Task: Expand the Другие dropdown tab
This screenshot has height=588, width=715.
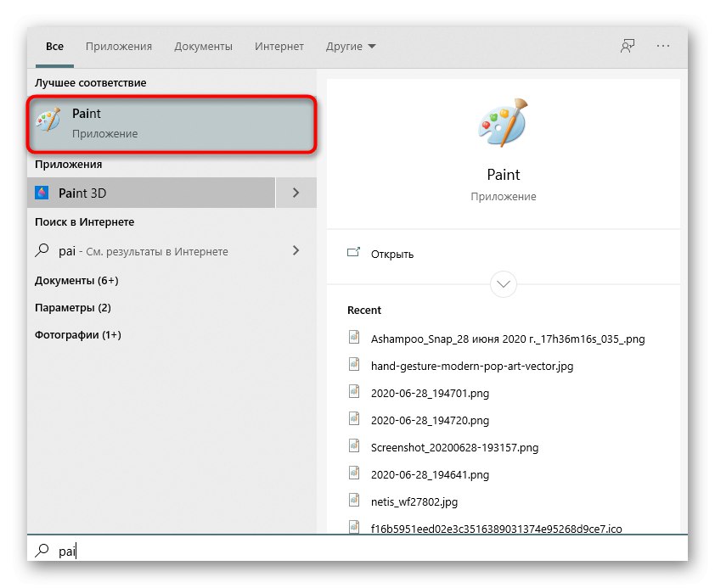Action: pos(351,47)
